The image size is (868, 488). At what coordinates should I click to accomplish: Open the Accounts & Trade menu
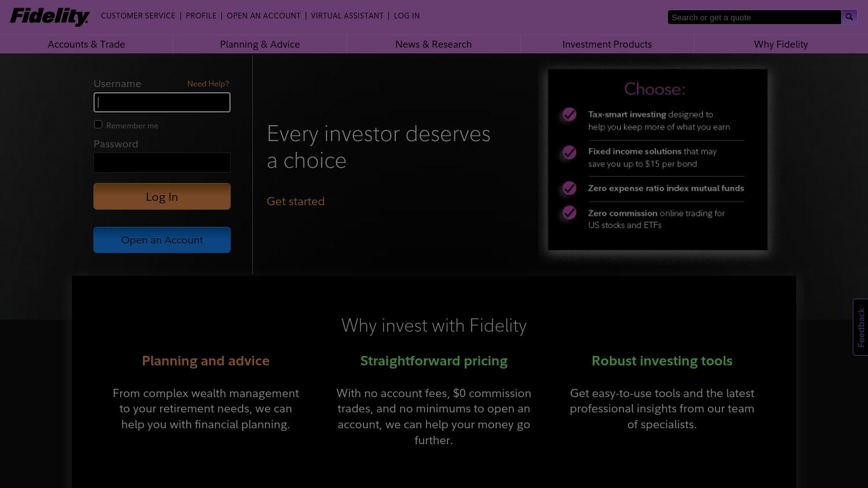pyautogui.click(x=86, y=44)
